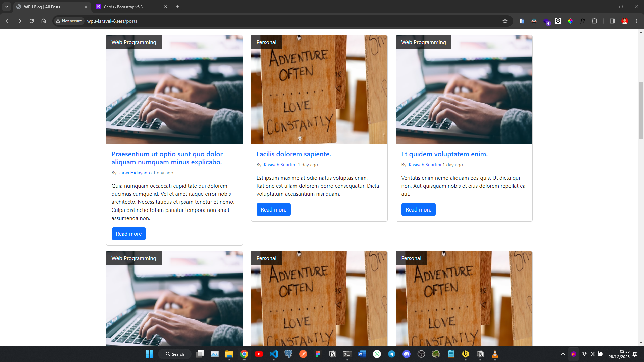This screenshot has height=362, width=644.
Task: Open Visual Studio Code from taskbar
Action: coord(274,354)
